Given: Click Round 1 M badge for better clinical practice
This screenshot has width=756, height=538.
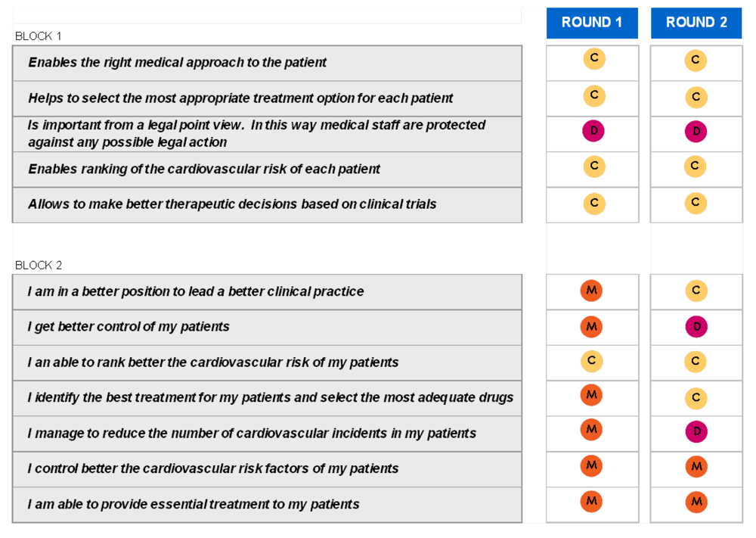Looking at the screenshot, I should point(592,291).
